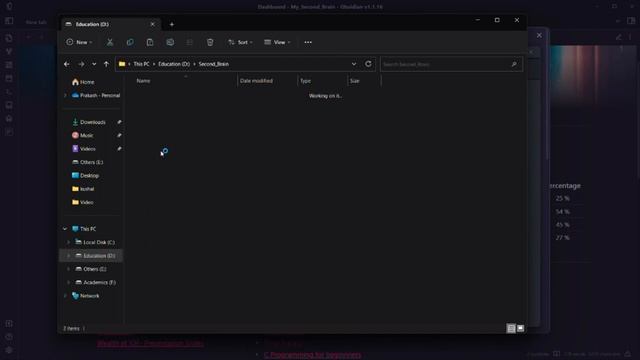Switch to details view icon in status bar

pyautogui.click(x=511, y=328)
